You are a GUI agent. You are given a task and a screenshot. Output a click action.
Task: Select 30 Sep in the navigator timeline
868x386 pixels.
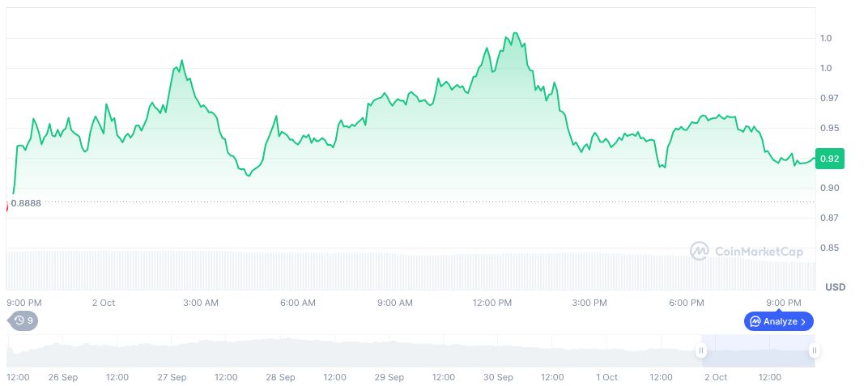[x=498, y=377]
